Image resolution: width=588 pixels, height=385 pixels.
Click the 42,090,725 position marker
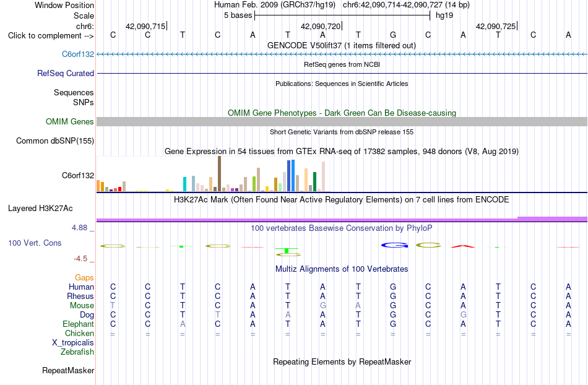click(x=496, y=26)
